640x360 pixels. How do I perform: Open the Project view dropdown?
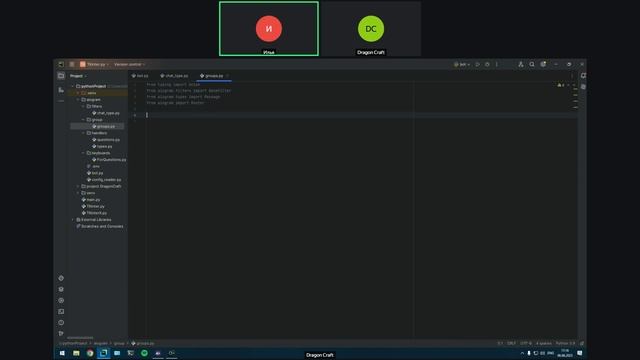[78, 76]
